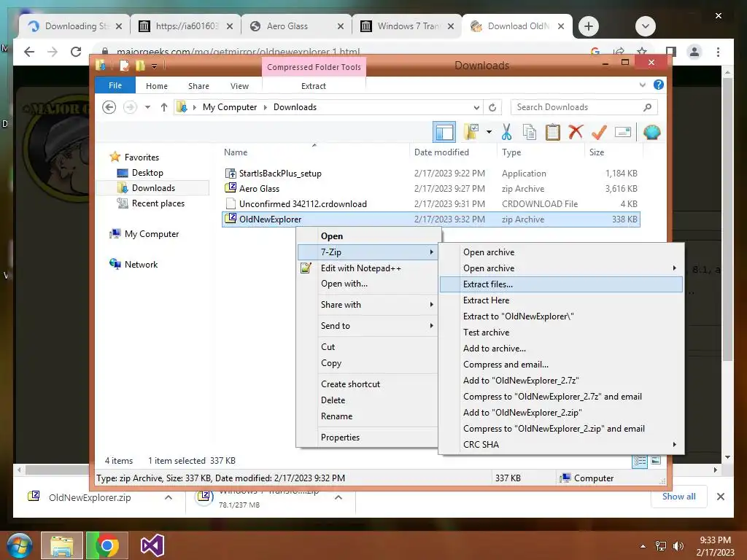Click the orange checkmark Properties icon
The image size is (747, 560).
coord(599,132)
